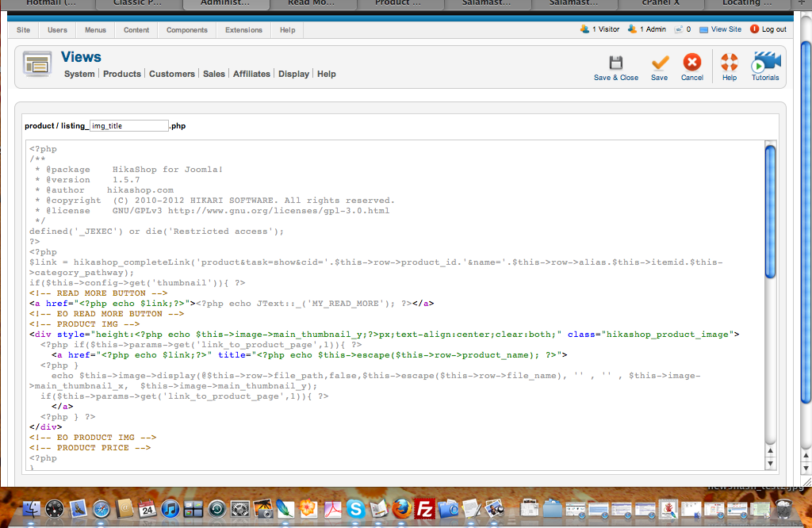Click the img_title filename input field

point(128,125)
